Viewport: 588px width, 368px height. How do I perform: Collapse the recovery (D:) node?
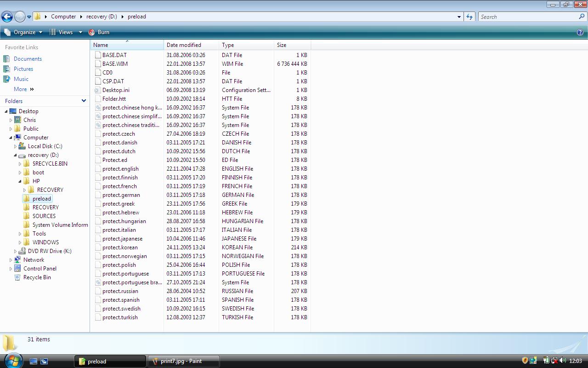pyautogui.click(x=15, y=155)
